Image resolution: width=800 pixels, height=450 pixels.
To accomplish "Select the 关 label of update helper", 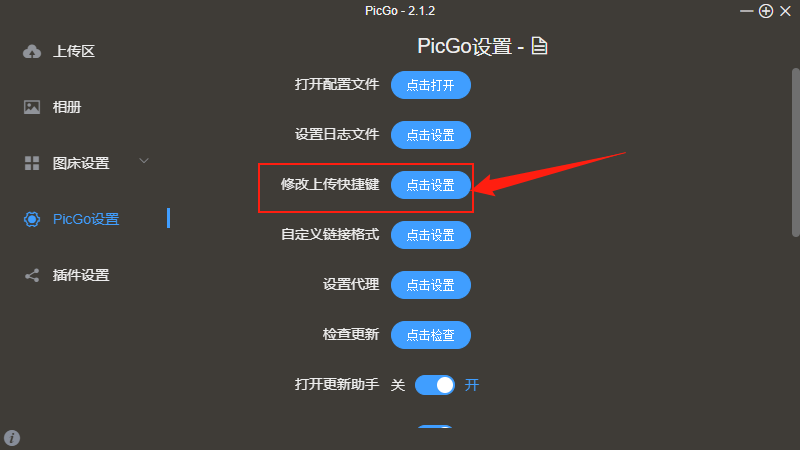I will (x=397, y=385).
